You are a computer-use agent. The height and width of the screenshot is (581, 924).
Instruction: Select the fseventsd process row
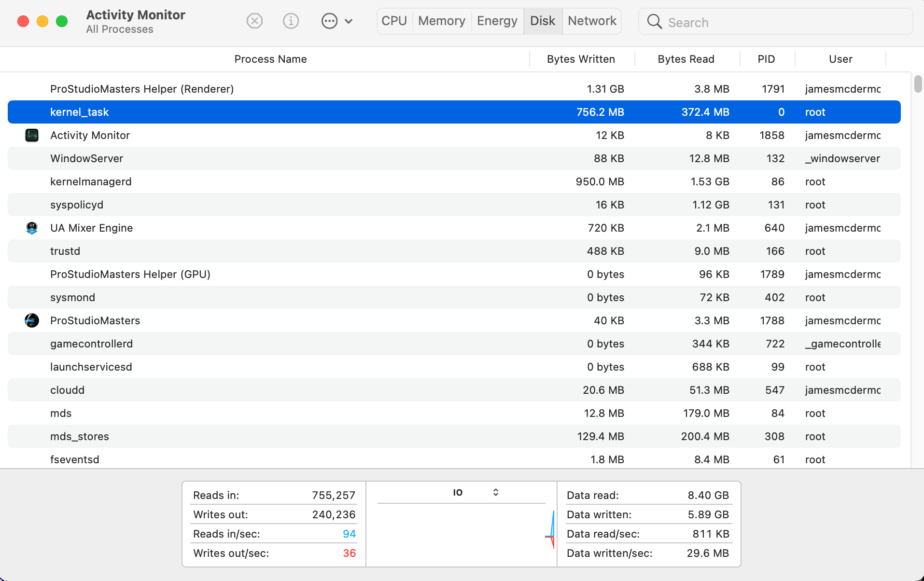pyautogui.click(x=454, y=458)
